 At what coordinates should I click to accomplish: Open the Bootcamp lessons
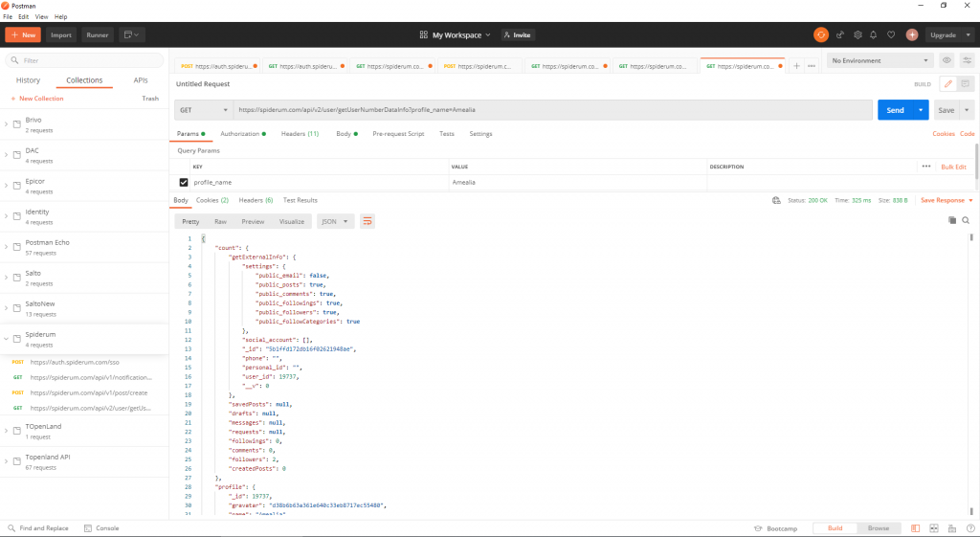(x=775, y=528)
